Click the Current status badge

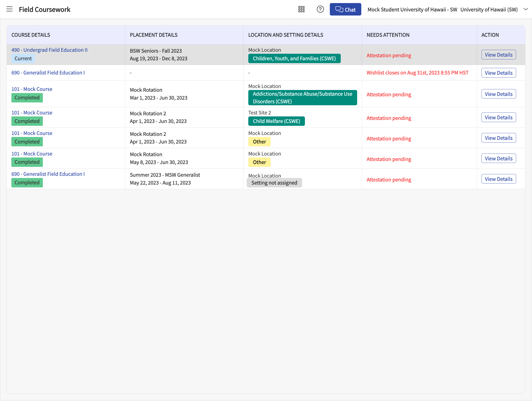23,58
